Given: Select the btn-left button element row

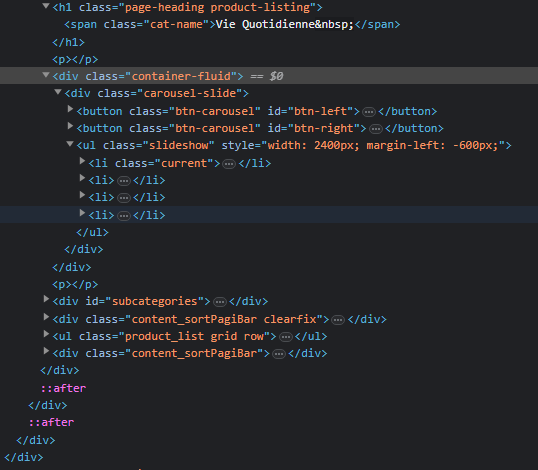Looking at the screenshot, I should (x=269, y=111).
